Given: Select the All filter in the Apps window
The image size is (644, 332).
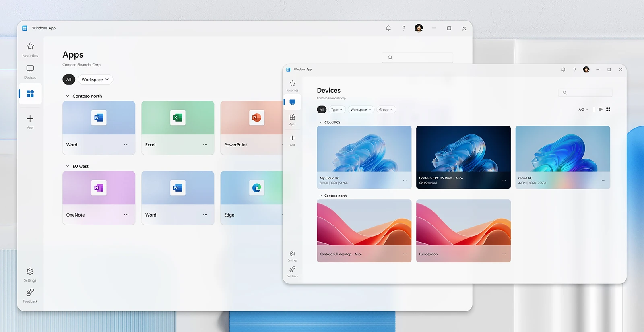Looking at the screenshot, I should pos(69,80).
